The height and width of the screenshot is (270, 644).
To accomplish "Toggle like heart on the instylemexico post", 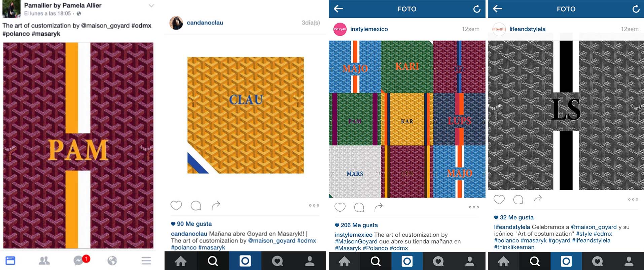I will point(340,207).
